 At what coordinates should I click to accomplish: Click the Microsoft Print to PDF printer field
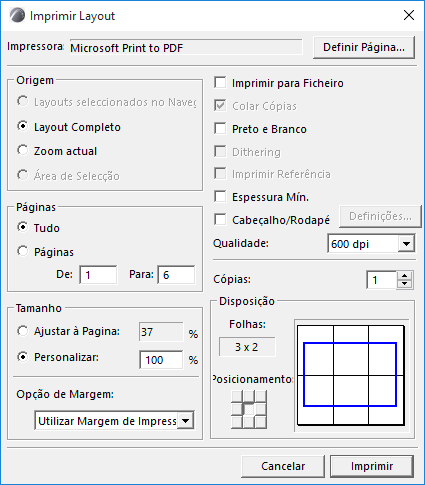tap(186, 48)
